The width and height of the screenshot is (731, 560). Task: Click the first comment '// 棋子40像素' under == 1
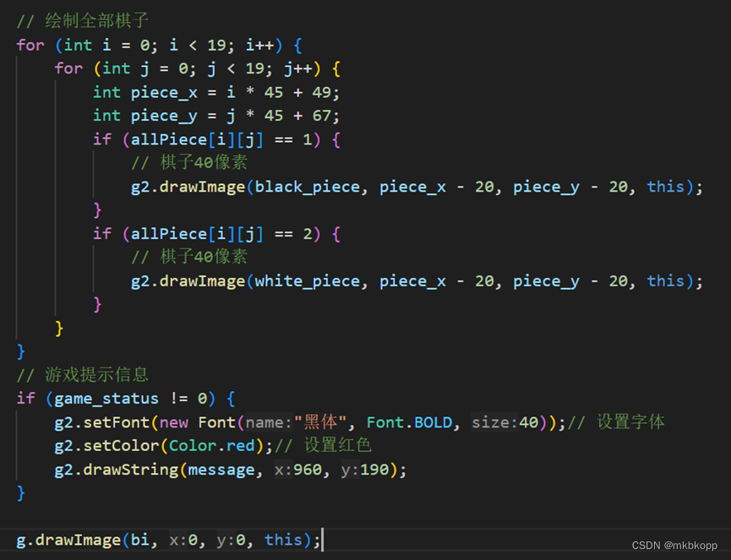pos(189,163)
